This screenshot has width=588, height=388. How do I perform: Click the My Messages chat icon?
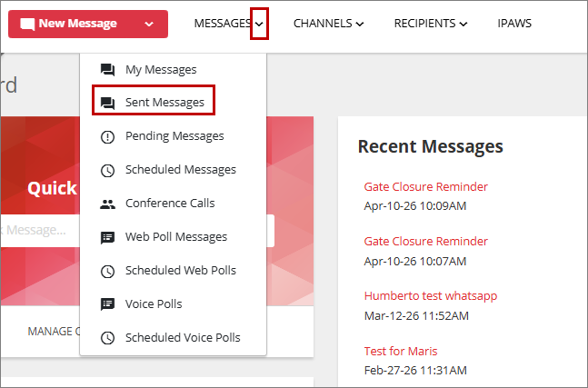(107, 70)
